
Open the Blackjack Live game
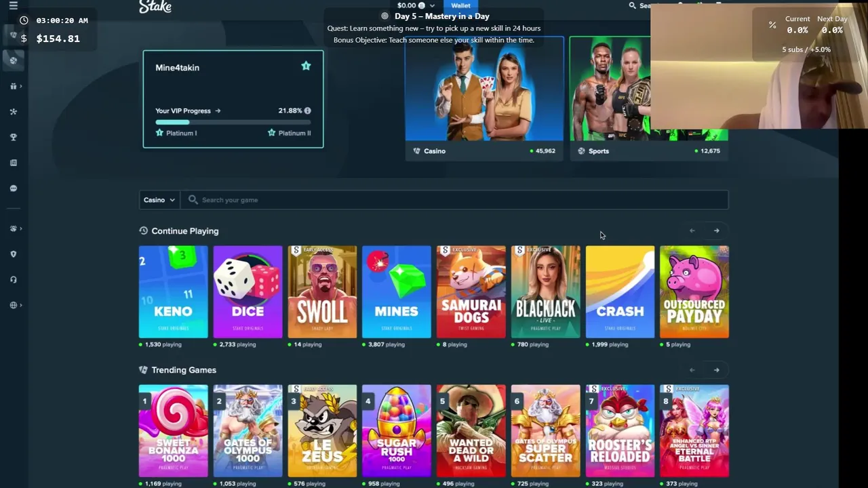click(546, 291)
